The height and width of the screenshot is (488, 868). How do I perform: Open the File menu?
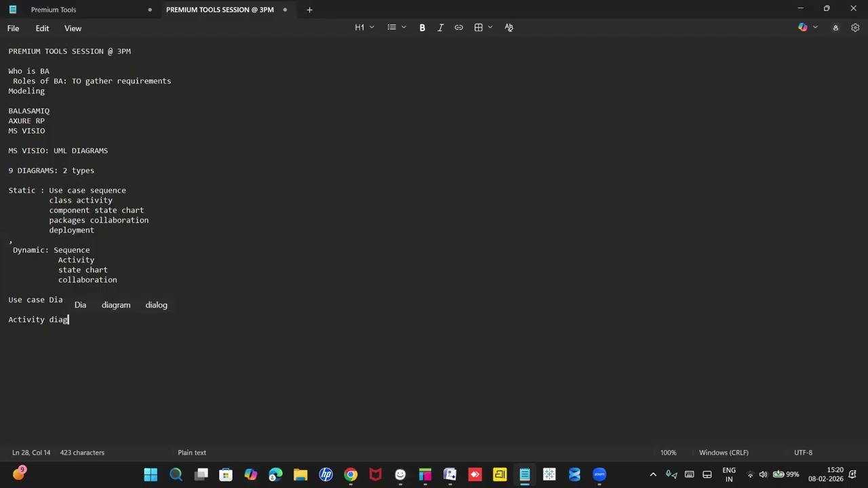(x=13, y=28)
